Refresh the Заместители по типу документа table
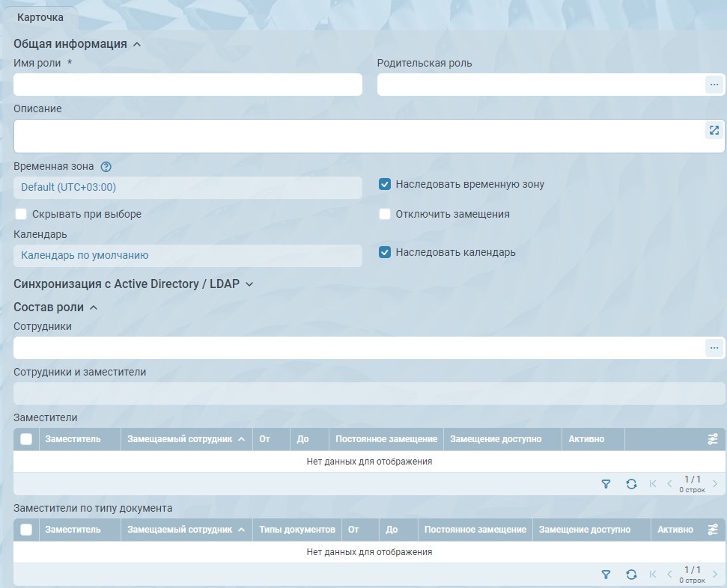The height and width of the screenshot is (588, 727). 631,575
